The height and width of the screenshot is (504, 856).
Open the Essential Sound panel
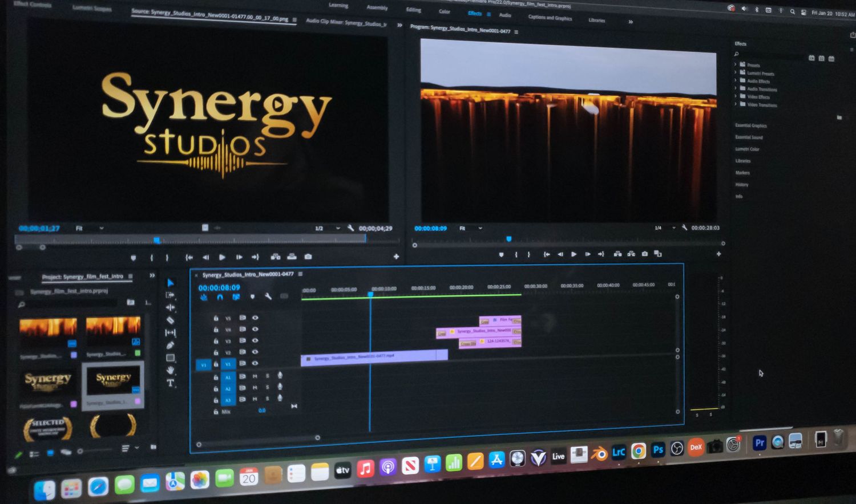(x=749, y=137)
